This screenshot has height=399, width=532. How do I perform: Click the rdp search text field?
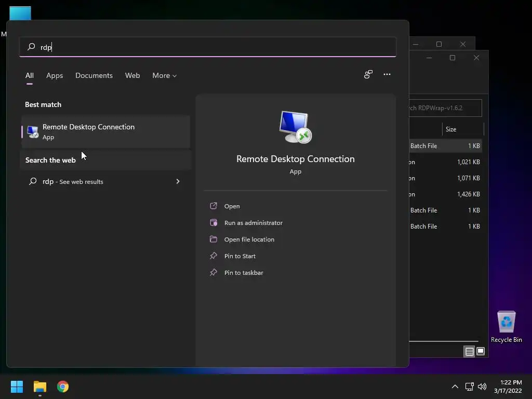coord(208,47)
